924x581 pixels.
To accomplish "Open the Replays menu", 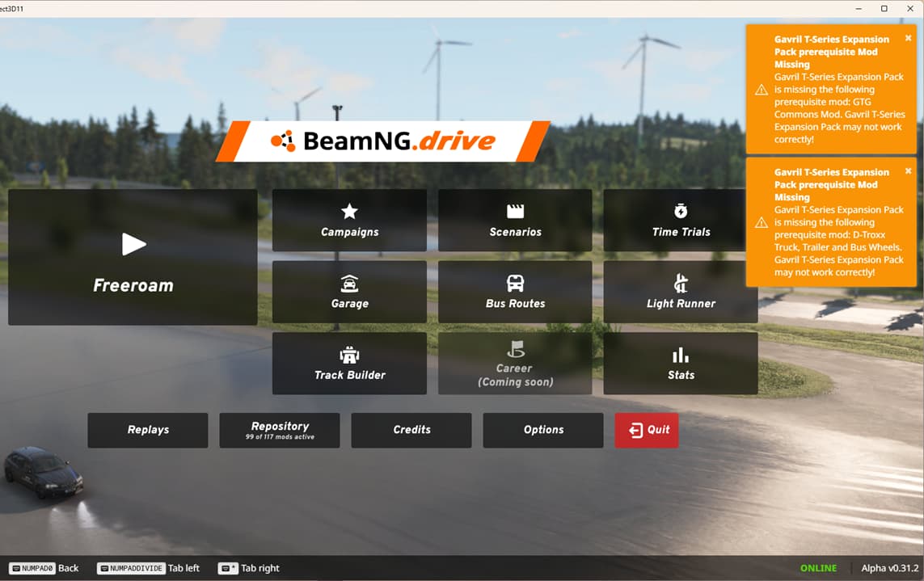I will point(148,430).
